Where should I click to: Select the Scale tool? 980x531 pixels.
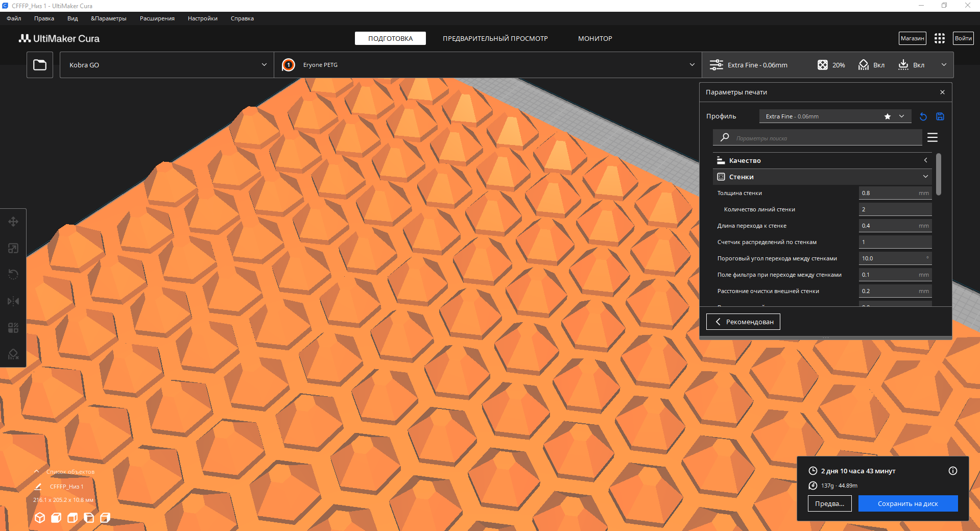13,248
